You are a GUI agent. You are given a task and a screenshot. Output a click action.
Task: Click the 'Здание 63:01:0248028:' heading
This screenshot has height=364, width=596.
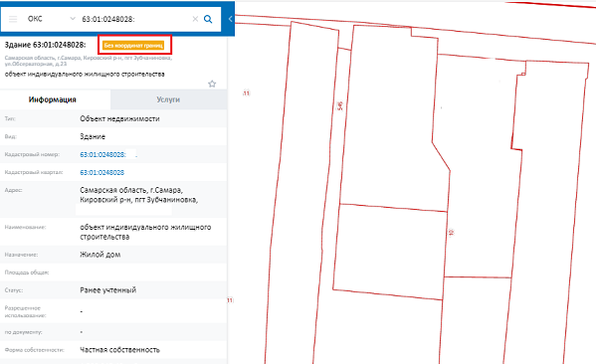[x=45, y=45]
